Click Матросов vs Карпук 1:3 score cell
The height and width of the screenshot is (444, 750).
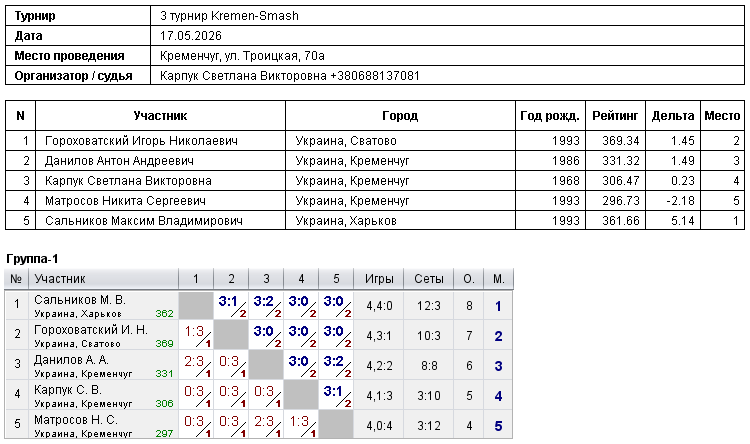[301, 425]
